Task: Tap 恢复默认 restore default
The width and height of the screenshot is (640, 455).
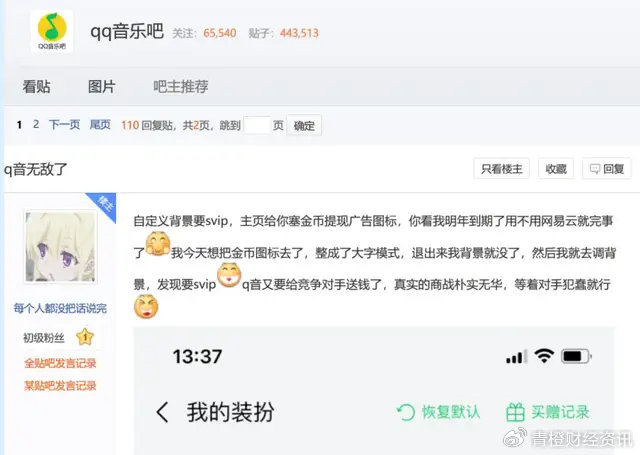Action: [x=451, y=412]
